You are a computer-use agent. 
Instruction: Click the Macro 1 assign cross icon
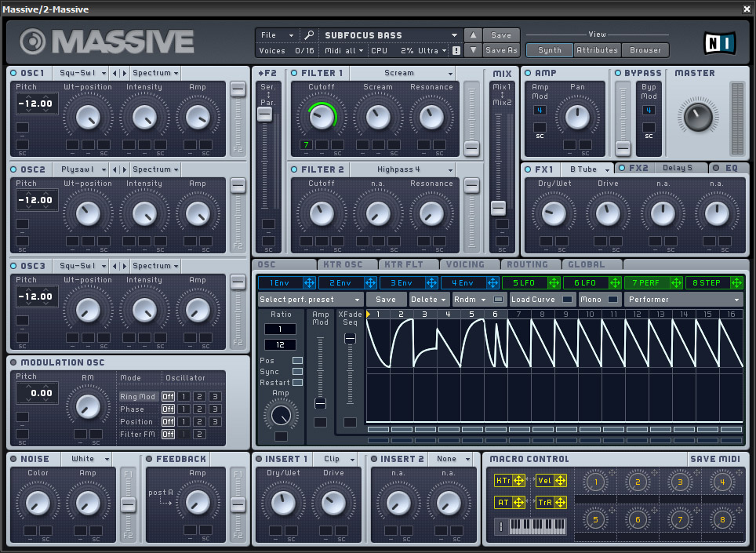click(612, 473)
